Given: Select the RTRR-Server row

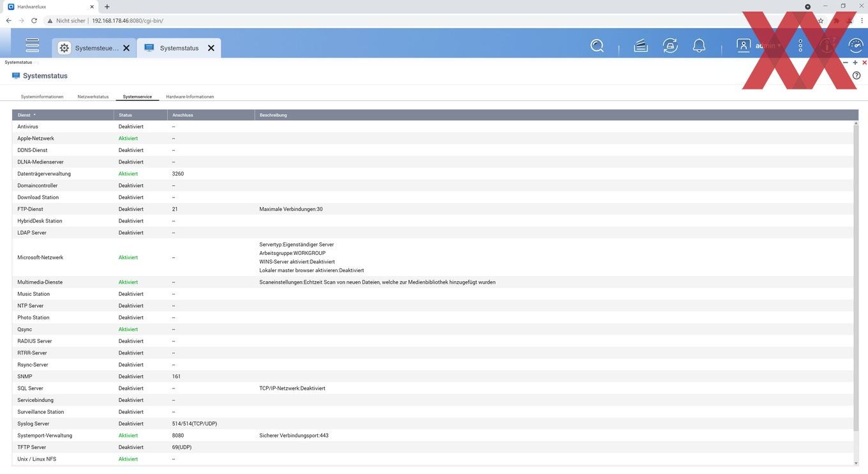Looking at the screenshot, I should coord(433,353).
